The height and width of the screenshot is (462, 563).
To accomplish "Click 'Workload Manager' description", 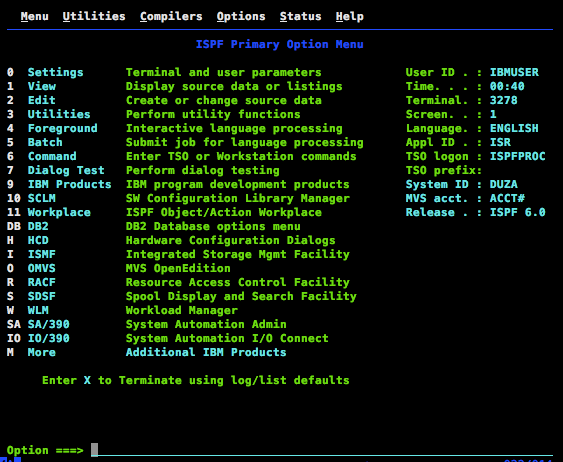I will 182,310.
